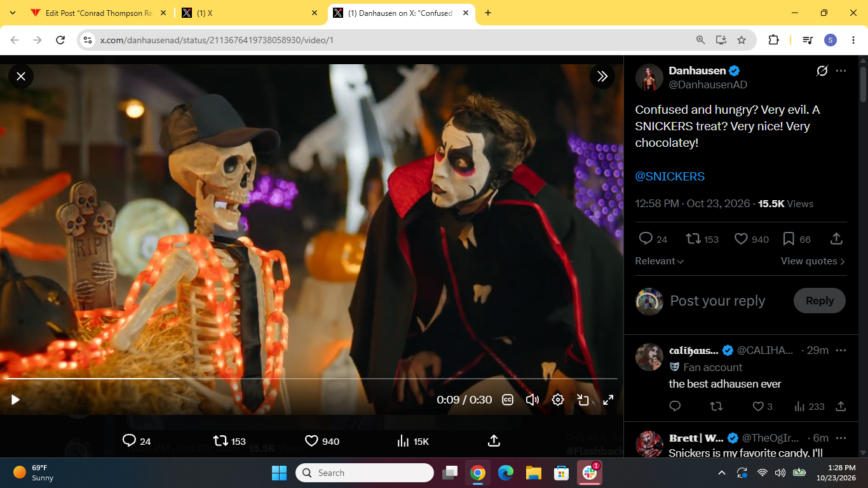Play the Danhausen Snickers video
The height and width of the screenshot is (488, 868).
click(15, 400)
